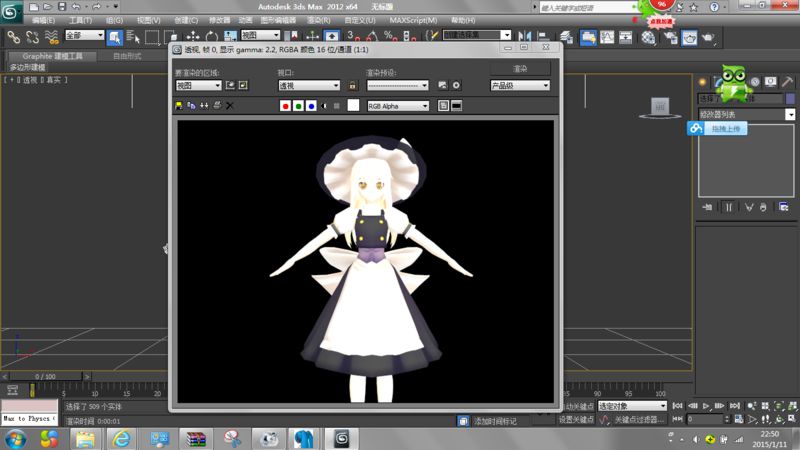
Task: Open the Utilities hammer panel tab
Action: (787, 82)
